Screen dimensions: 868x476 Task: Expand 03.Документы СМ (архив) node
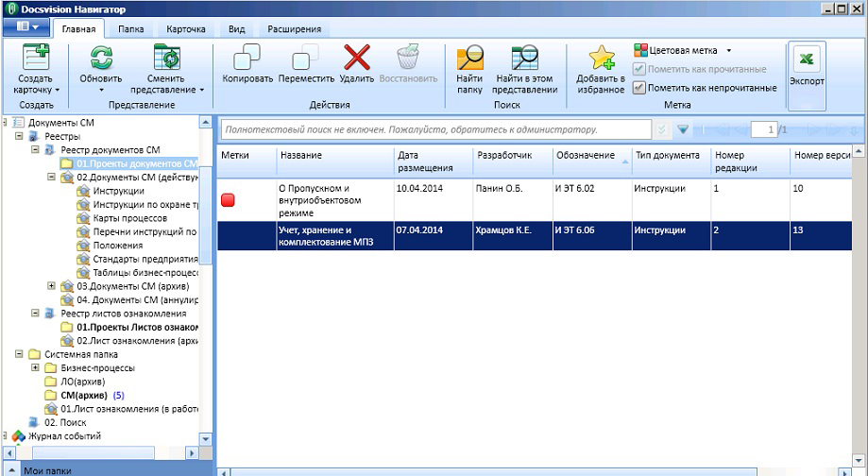(x=52, y=286)
